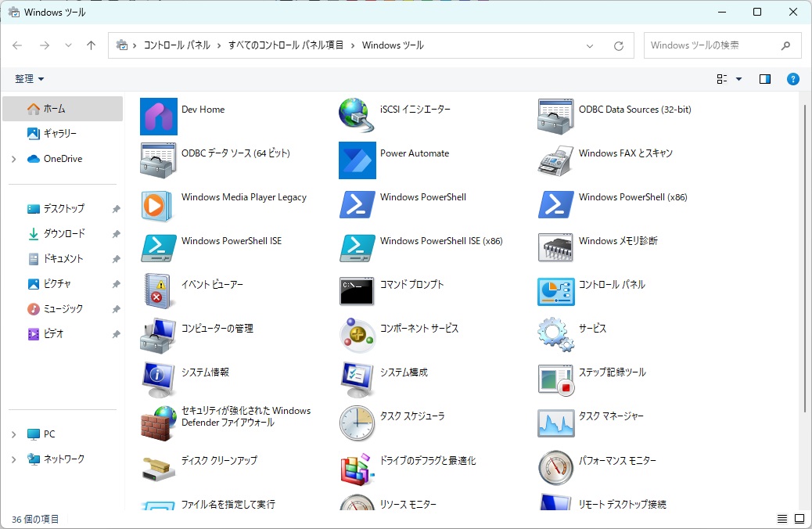Switch to details view in status bar
This screenshot has height=529, width=812.
pyautogui.click(x=782, y=519)
